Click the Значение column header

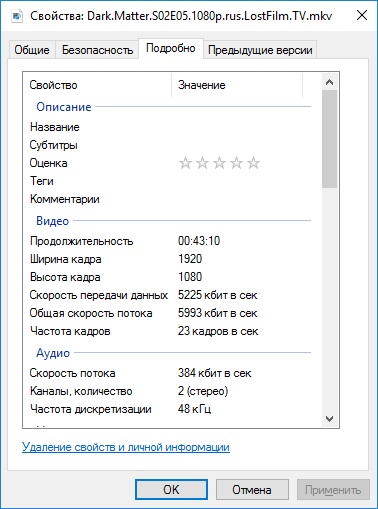click(x=237, y=85)
